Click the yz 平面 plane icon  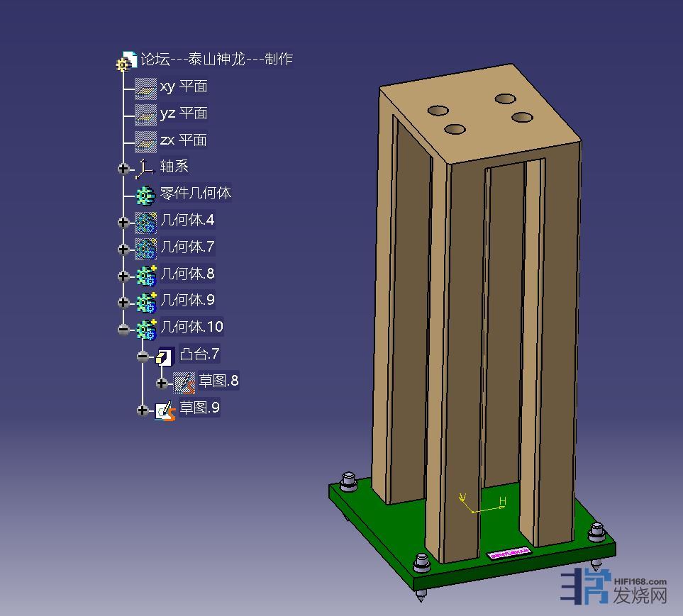click(145, 114)
